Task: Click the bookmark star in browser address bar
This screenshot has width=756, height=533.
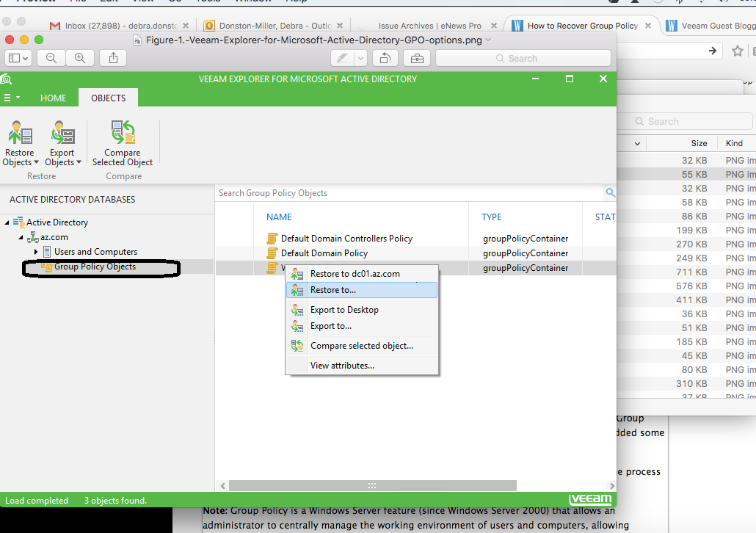Action: [x=738, y=51]
